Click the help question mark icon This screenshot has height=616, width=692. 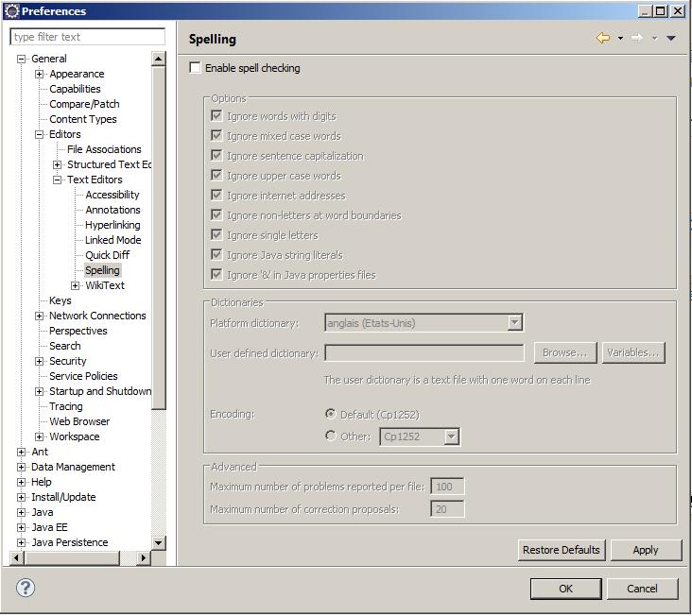(26, 588)
